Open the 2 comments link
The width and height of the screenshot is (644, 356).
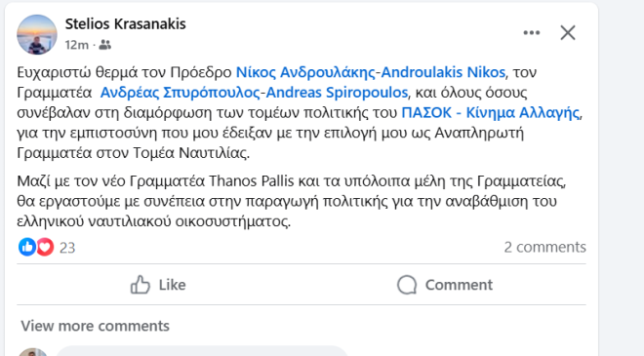point(545,247)
